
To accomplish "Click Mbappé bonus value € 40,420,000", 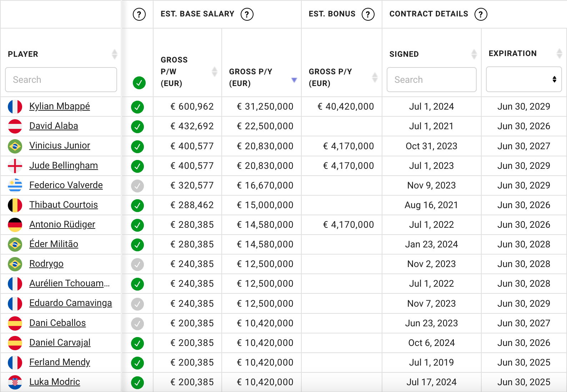I will click(x=346, y=107).
